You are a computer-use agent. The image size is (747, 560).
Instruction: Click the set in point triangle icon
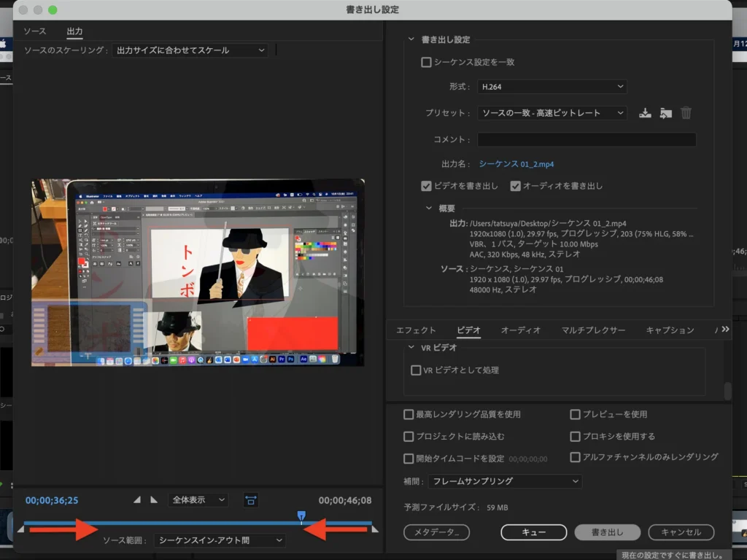pos(136,500)
